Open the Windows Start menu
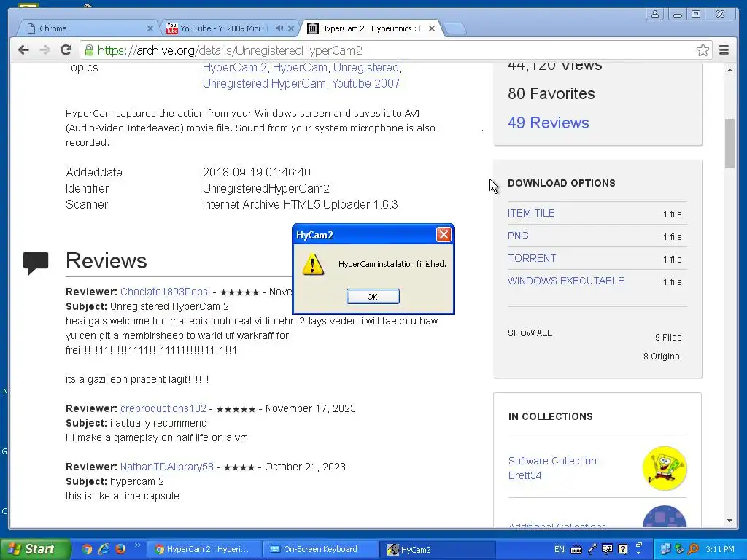 [x=34, y=549]
